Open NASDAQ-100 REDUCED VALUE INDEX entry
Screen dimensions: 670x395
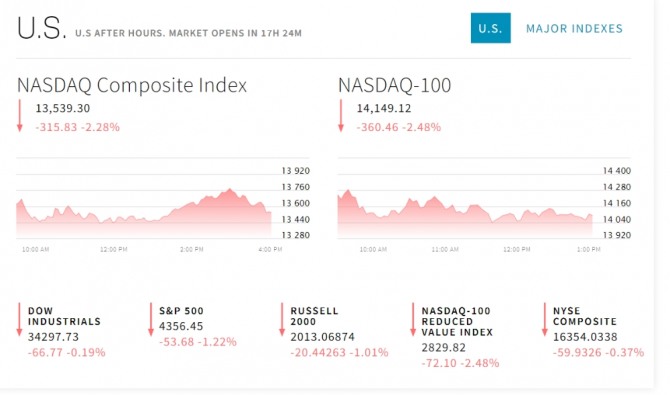pos(457,321)
